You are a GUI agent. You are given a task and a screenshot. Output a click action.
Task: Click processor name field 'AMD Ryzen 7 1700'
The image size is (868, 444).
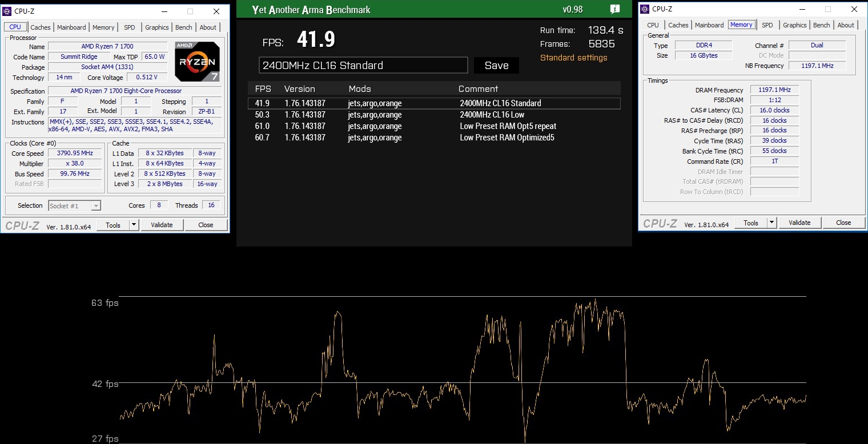pyautogui.click(x=107, y=46)
